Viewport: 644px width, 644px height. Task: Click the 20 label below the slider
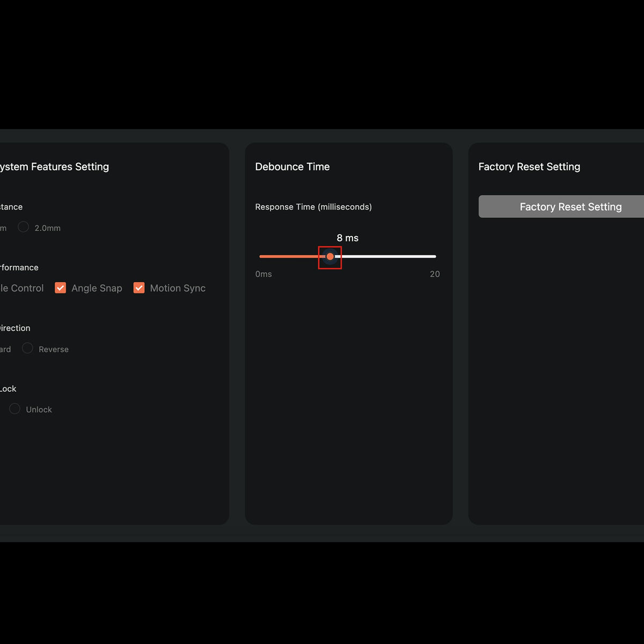coord(435,274)
